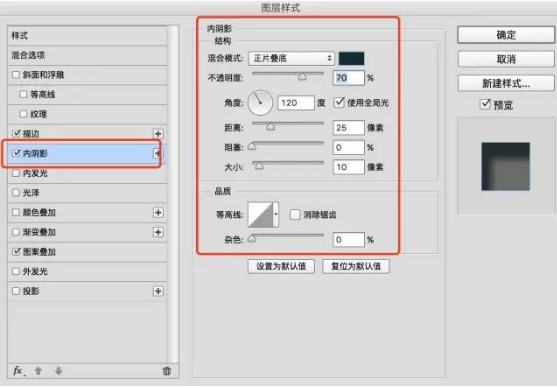The width and height of the screenshot is (557, 388).
Task: Enable the 内发光 checkbox
Action: (16, 173)
